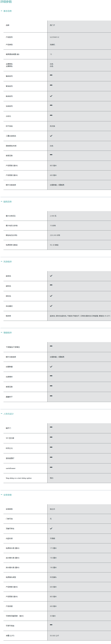Click the 安装参数 section header
The height and width of the screenshot is (644, 111).
click(x=7, y=495)
